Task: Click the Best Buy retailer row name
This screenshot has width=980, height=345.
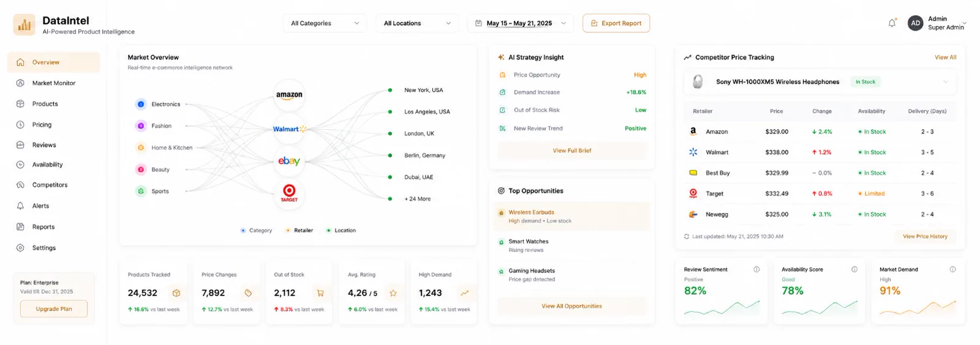Action: tap(717, 173)
